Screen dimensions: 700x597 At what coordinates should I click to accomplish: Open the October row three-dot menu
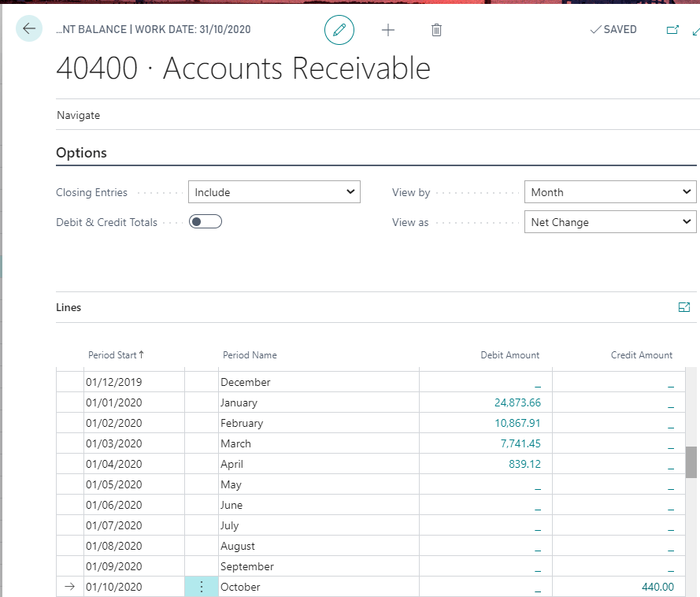(202, 587)
